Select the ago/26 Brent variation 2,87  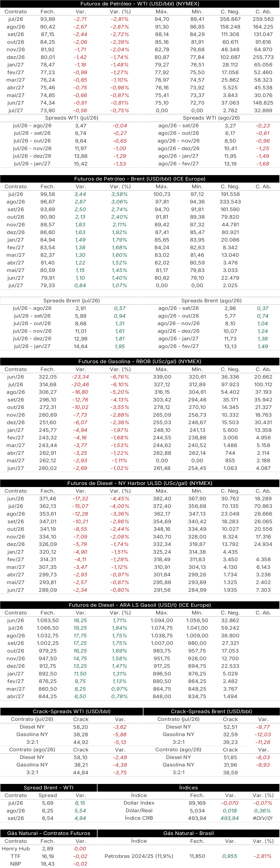coord(80,202)
